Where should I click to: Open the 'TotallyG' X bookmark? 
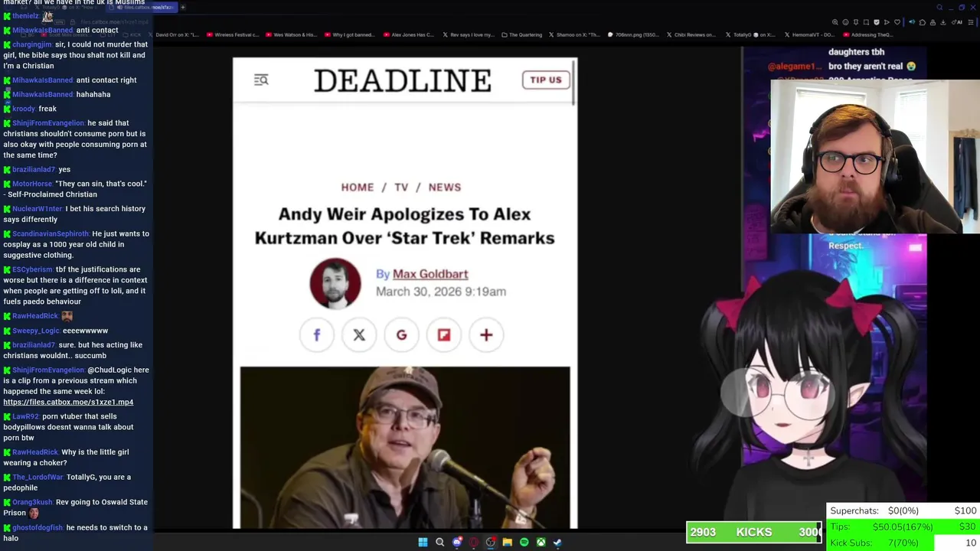coord(750,34)
